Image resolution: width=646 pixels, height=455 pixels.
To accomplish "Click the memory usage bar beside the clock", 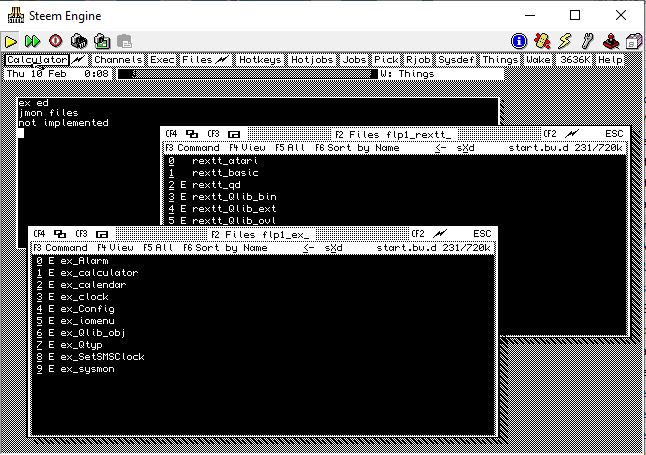I will [x=248, y=74].
